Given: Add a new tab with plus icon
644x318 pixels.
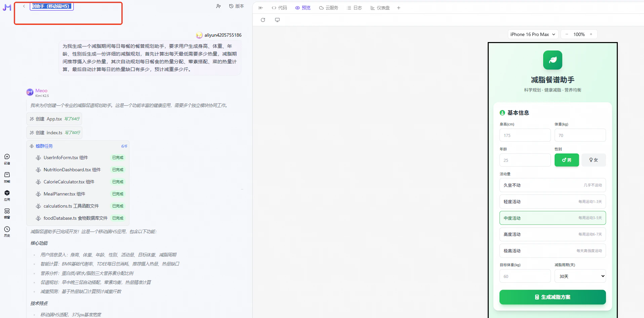Looking at the screenshot, I should click(x=399, y=8).
